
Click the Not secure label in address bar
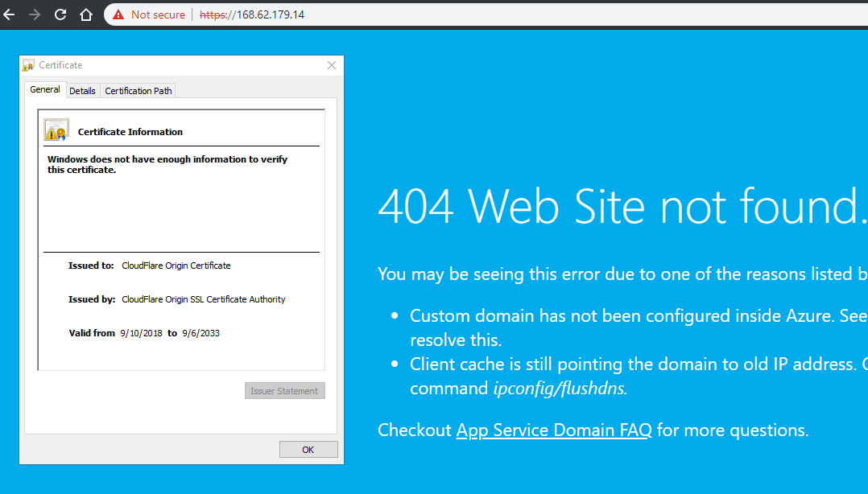tap(158, 15)
